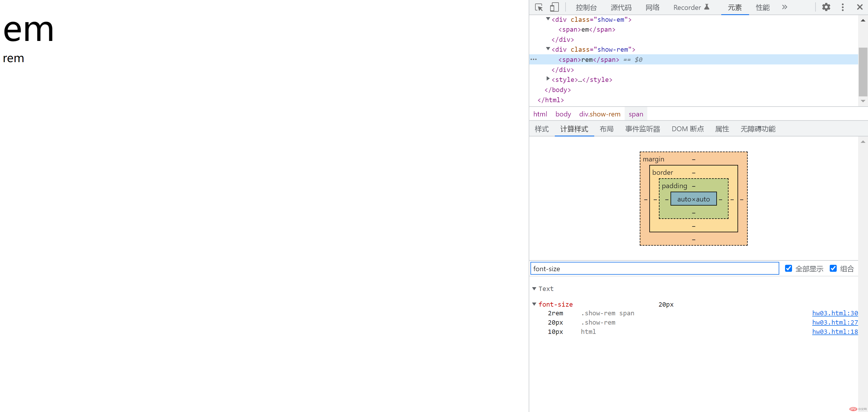868x412 pixels.
Task: Switch to the 源代码 tab
Action: tap(621, 8)
